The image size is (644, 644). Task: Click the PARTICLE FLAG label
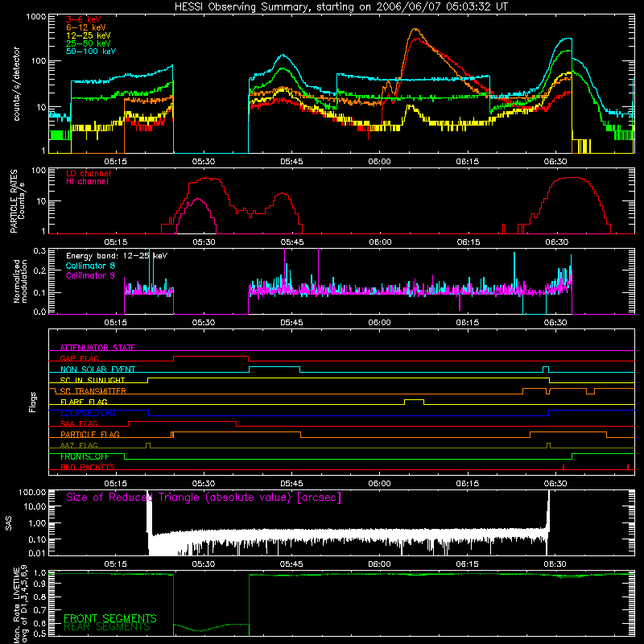click(90, 435)
